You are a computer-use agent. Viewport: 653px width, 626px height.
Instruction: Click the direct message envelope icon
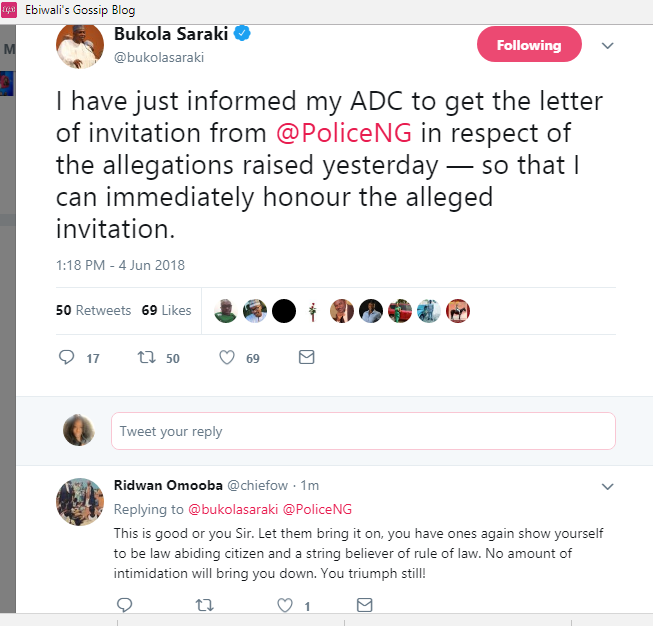click(307, 357)
